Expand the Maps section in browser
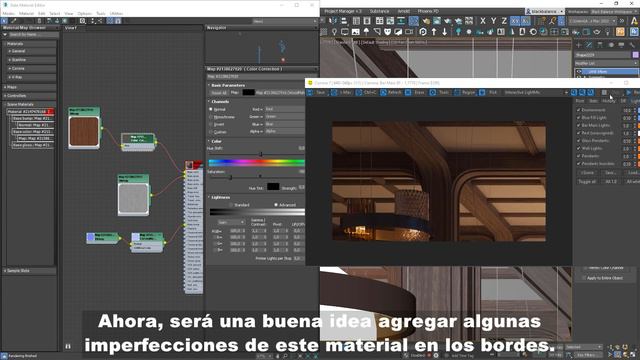 pos(5,87)
